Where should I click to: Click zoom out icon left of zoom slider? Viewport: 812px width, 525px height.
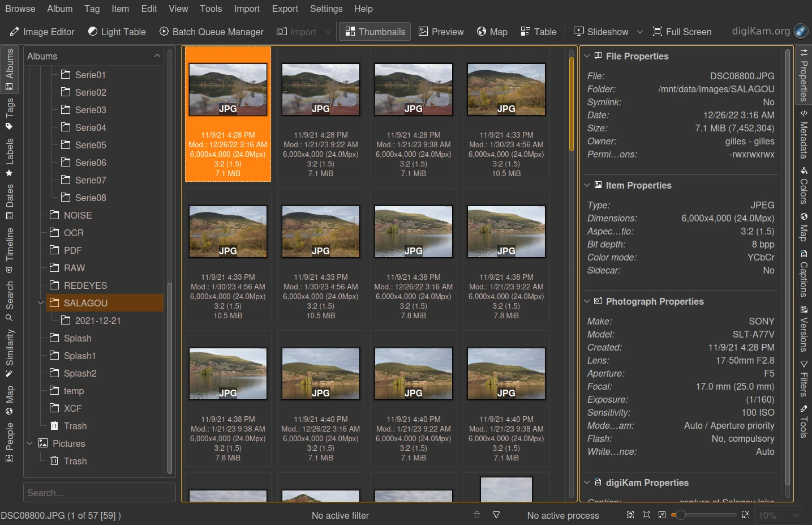(x=662, y=515)
